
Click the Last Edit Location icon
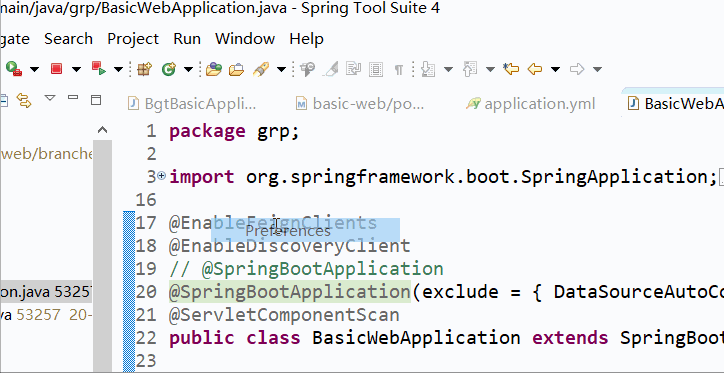pos(511,69)
